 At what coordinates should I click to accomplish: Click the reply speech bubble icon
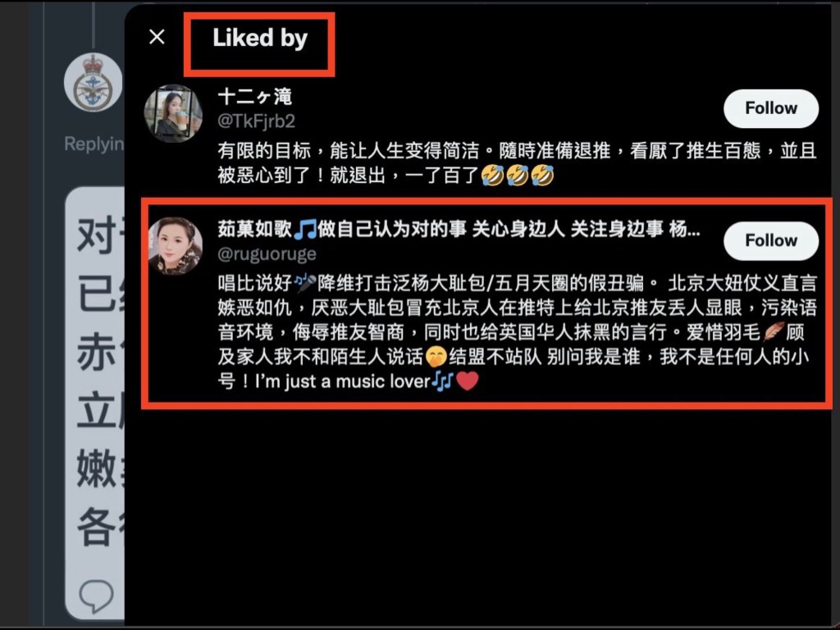point(97,595)
